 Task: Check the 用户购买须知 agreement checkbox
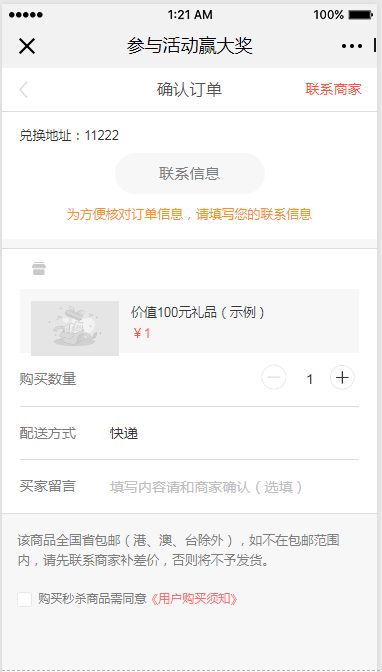click(24, 599)
